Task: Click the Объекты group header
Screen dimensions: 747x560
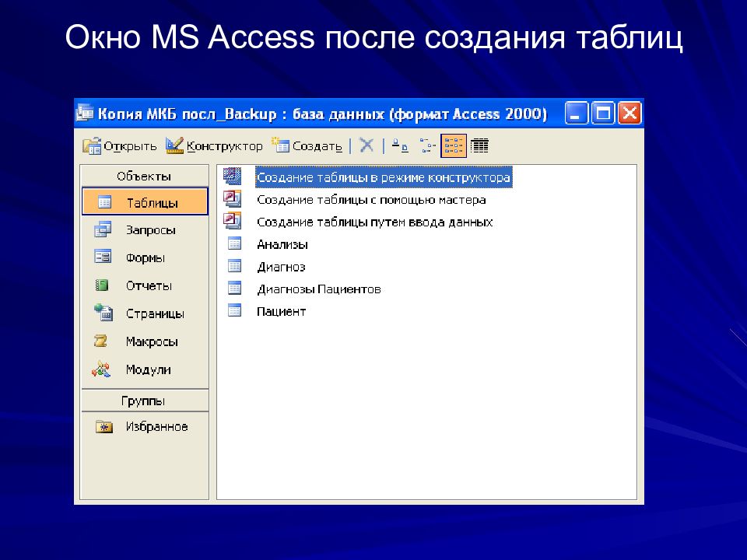Action: [145, 177]
